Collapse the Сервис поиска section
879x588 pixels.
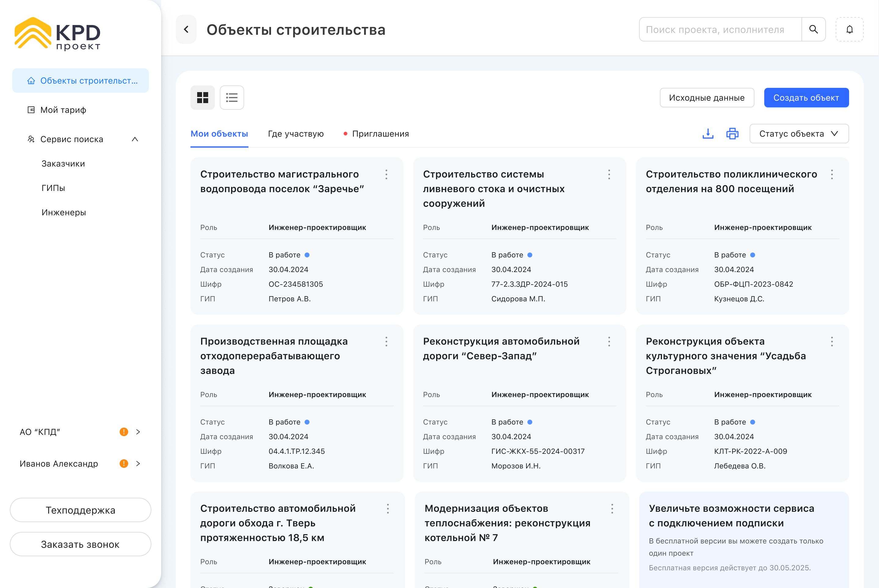pyautogui.click(x=135, y=139)
